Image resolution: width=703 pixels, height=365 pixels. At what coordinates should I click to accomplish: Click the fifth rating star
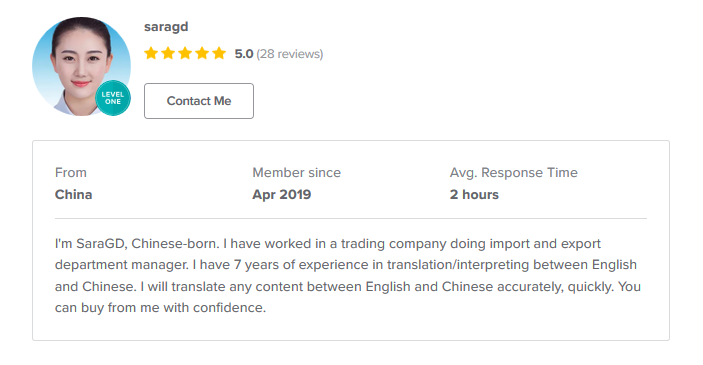[219, 53]
